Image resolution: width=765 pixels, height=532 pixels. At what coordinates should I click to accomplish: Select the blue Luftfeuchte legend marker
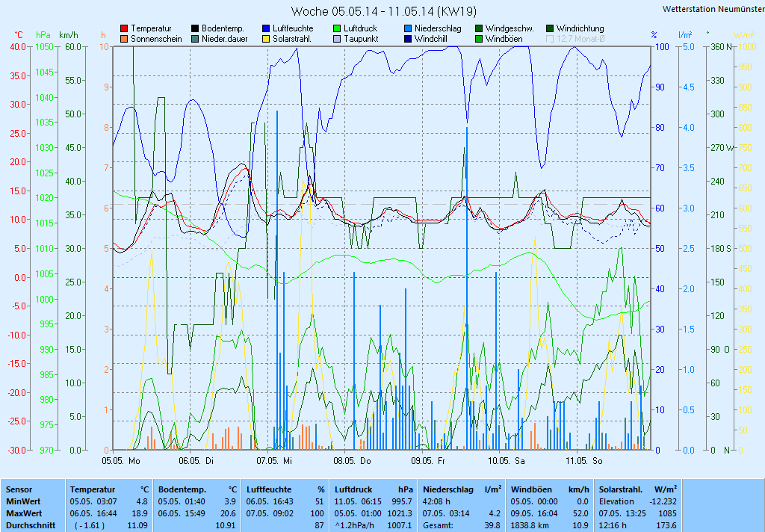click(267, 29)
